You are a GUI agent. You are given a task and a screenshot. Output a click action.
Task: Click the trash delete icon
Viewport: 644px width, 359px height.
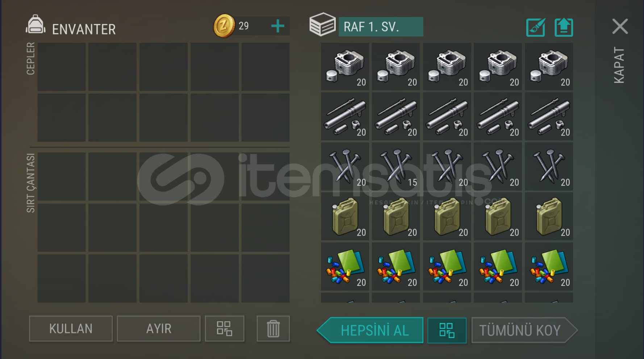[273, 329]
